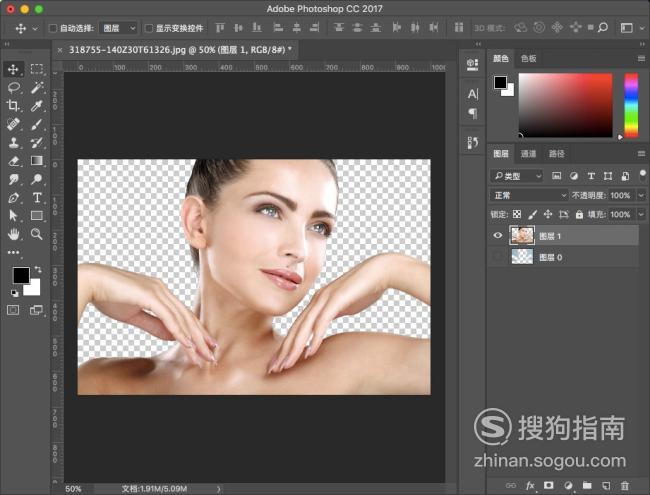Open the layer filter 类型 dropdown
This screenshot has width=650, height=495.
click(x=517, y=176)
